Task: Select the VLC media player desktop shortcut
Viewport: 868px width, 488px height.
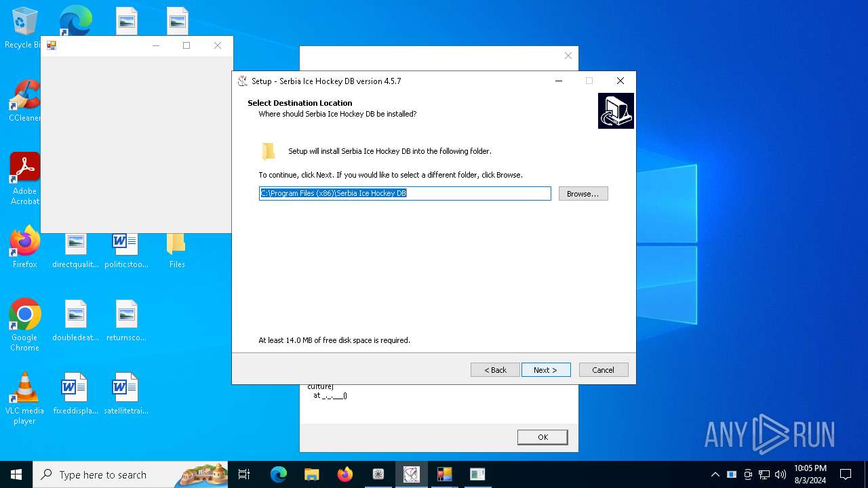Action: [x=24, y=399]
